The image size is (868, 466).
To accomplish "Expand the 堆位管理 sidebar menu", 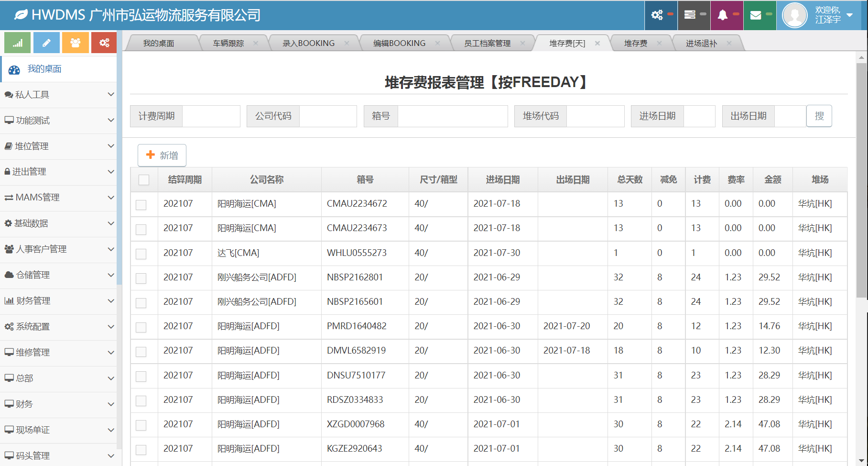I will (58, 146).
